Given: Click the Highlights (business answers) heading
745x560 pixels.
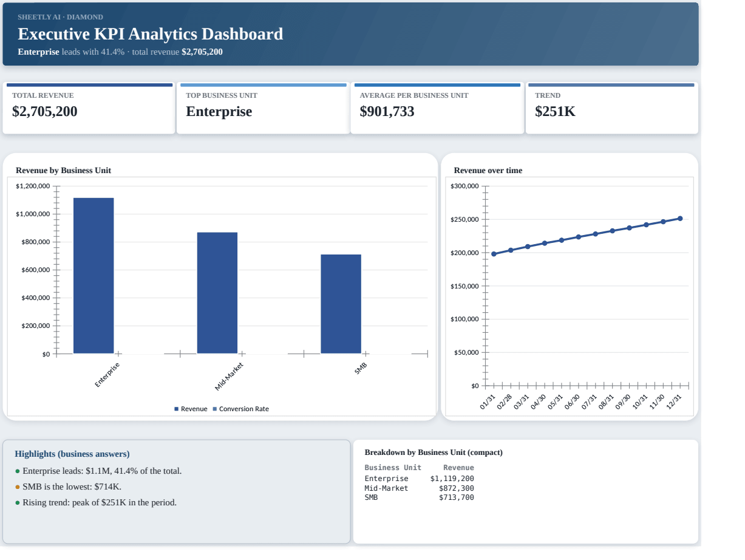Looking at the screenshot, I should coord(72,454).
